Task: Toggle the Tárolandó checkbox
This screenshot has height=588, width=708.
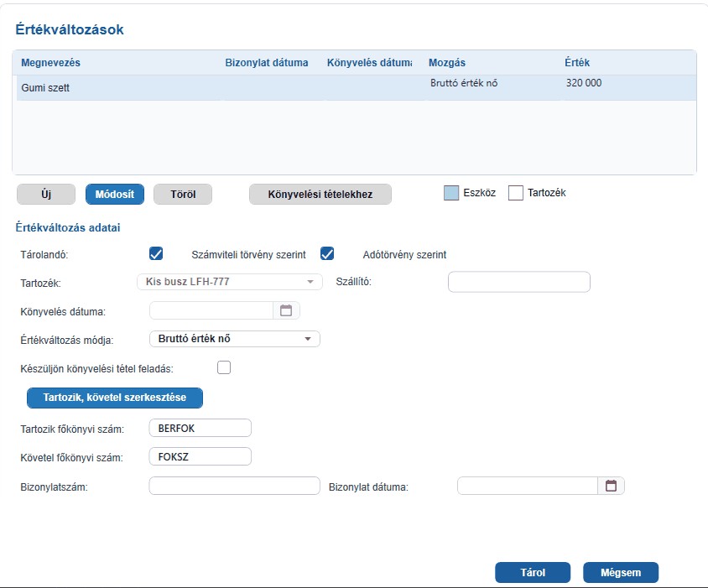Action: click(x=156, y=254)
